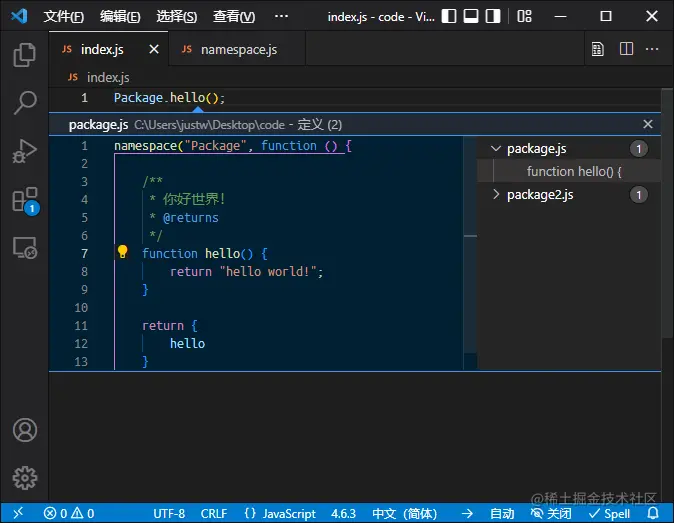Click the 'hello world!' string in peek
This screenshot has height=523, width=674.
coord(268,271)
